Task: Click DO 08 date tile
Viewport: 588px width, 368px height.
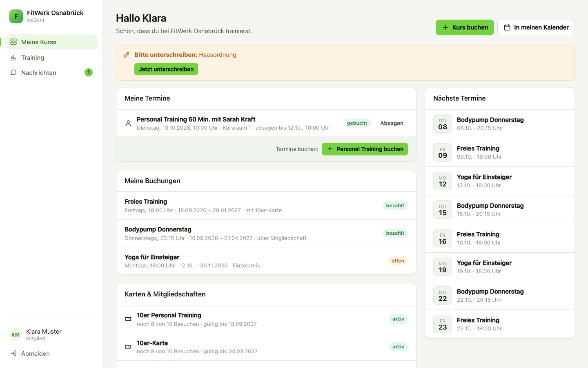Action: pos(443,124)
